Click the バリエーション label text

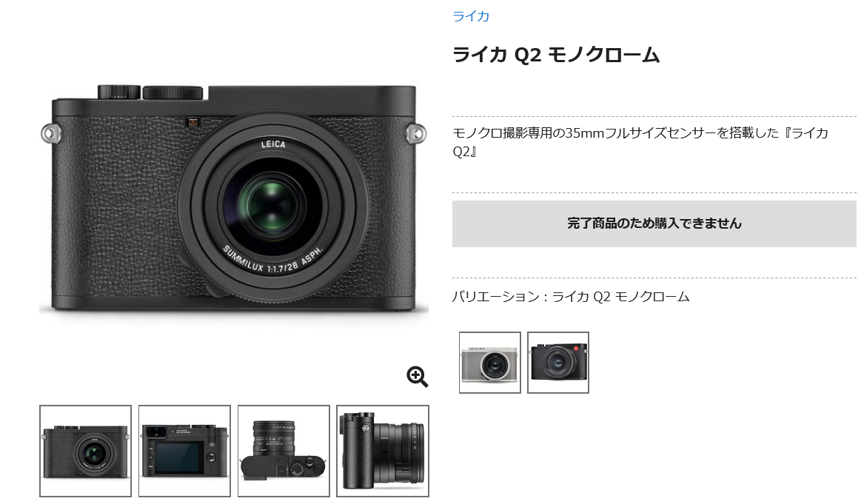pyautogui.click(x=496, y=297)
